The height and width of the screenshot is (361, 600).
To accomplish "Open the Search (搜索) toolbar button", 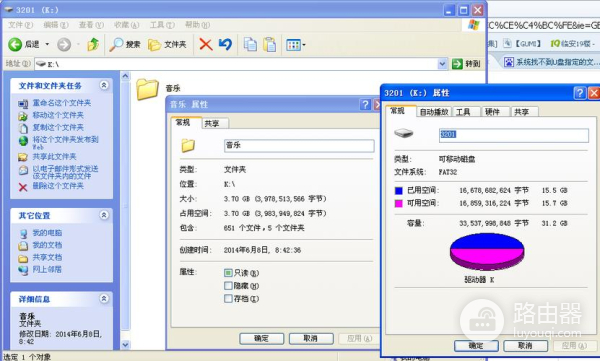I will coord(125,44).
